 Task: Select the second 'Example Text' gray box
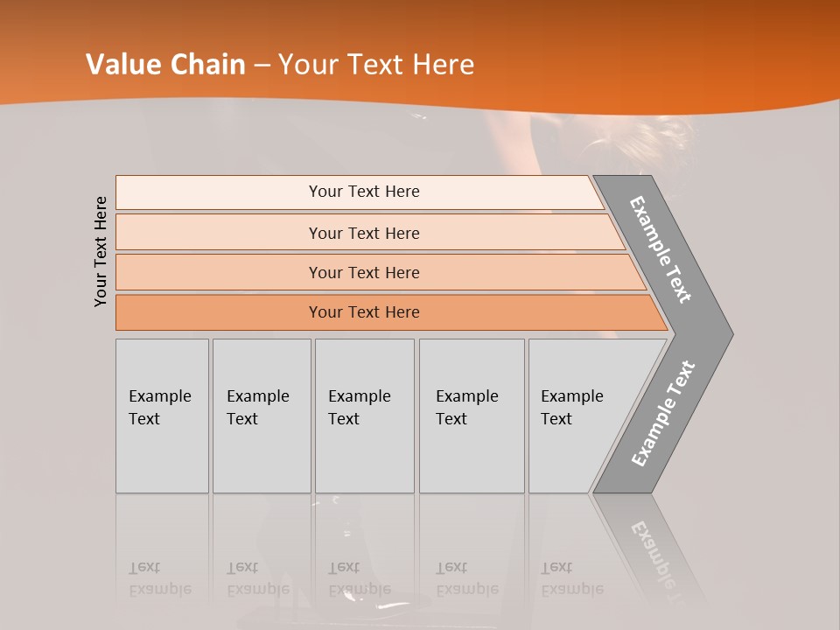[261, 416]
